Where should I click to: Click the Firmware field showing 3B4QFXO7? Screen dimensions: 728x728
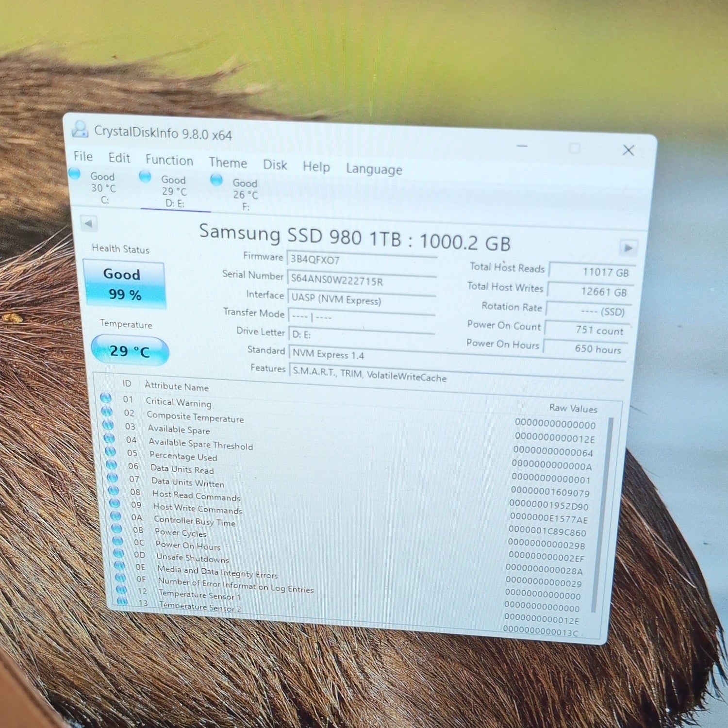[362, 261]
